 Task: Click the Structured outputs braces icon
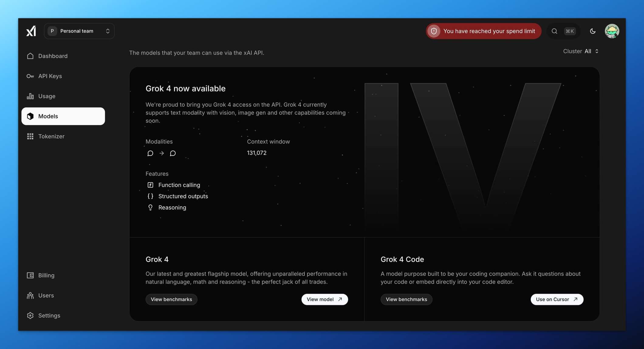[150, 196]
